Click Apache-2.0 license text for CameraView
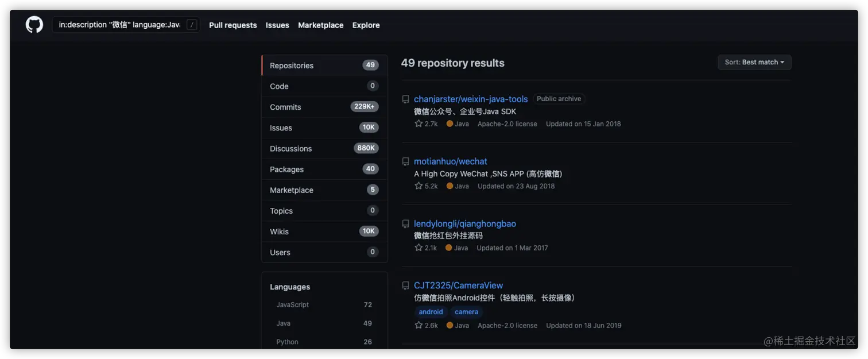The image size is (868, 359). click(507, 325)
